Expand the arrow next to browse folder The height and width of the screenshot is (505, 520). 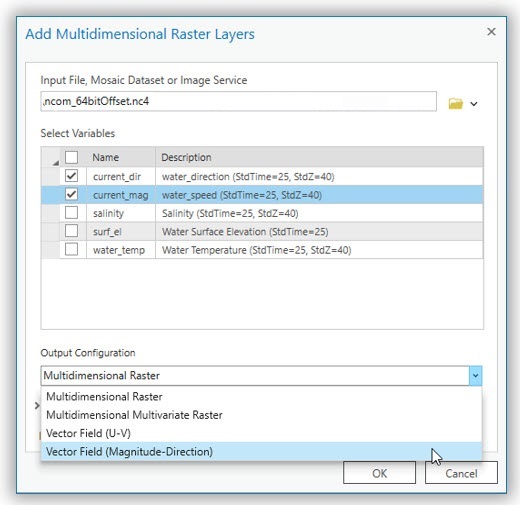[474, 104]
